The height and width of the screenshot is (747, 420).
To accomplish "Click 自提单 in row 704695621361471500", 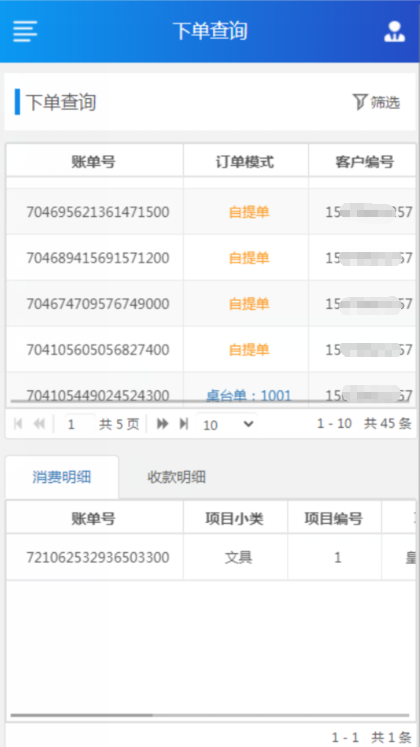I will coord(249,212).
